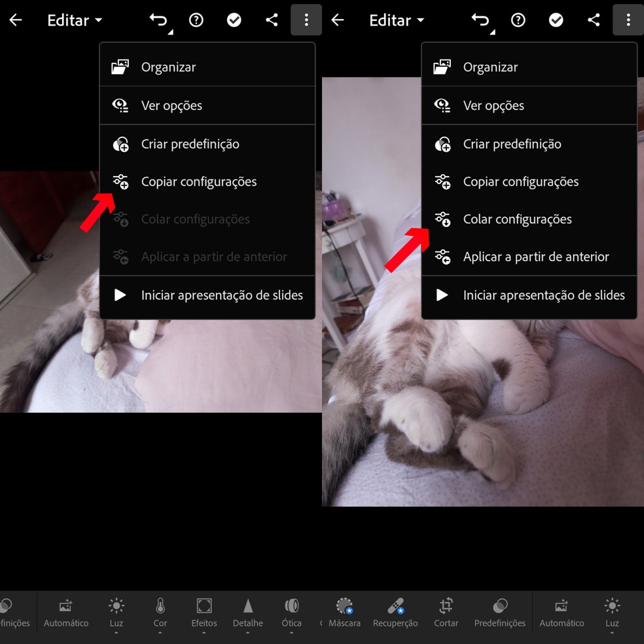Undo last edit on right screen
Image resolution: width=644 pixels, height=644 pixels.
pyautogui.click(x=481, y=20)
